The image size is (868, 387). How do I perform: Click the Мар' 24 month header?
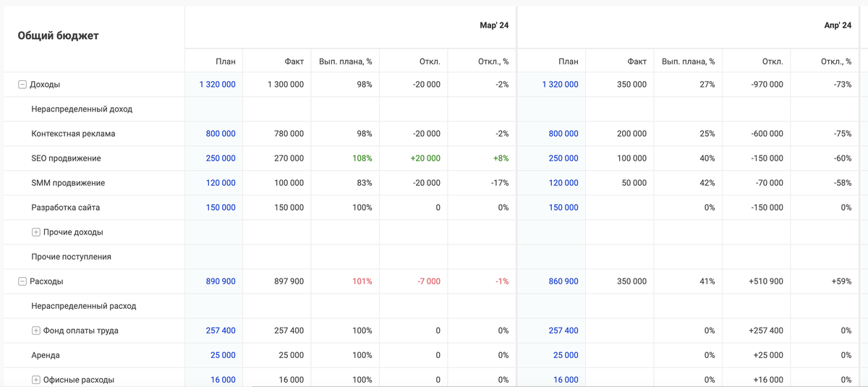coord(494,25)
